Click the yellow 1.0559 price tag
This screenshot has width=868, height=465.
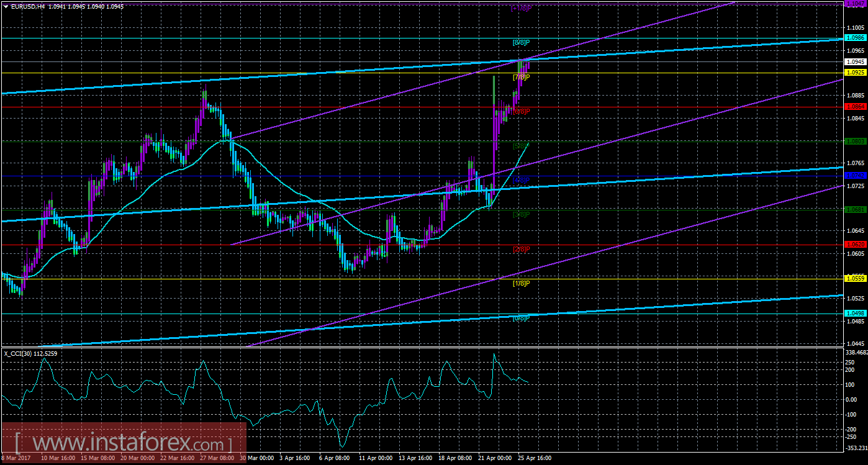point(856,279)
